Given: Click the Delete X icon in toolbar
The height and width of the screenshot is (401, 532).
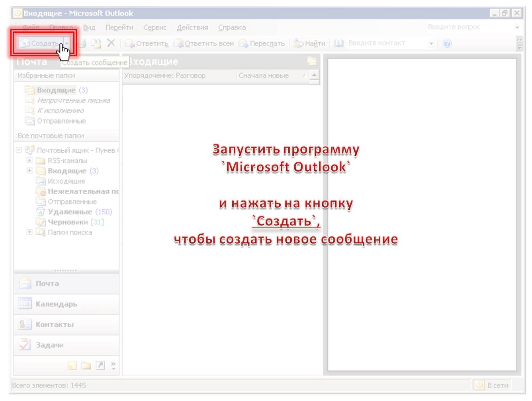Looking at the screenshot, I should (x=111, y=43).
